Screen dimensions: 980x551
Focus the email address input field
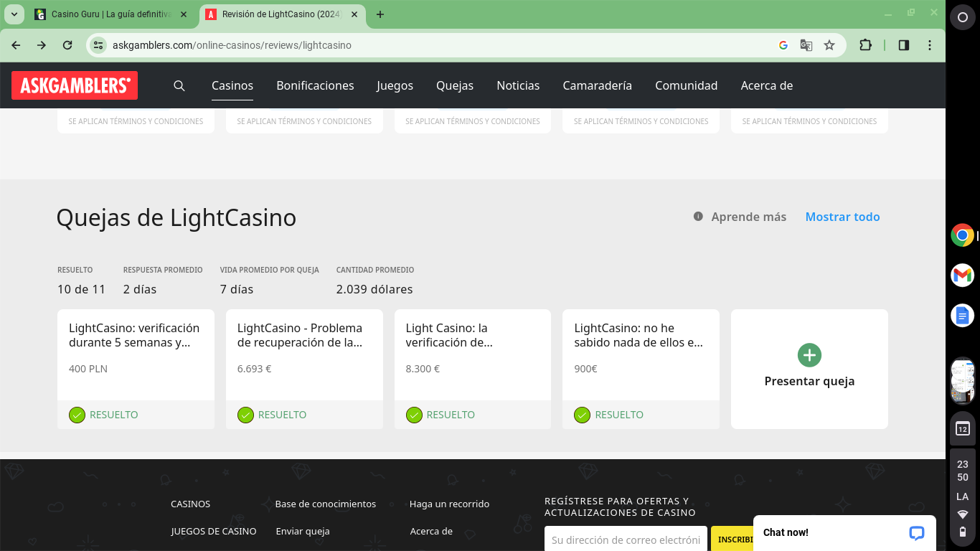pyautogui.click(x=626, y=540)
